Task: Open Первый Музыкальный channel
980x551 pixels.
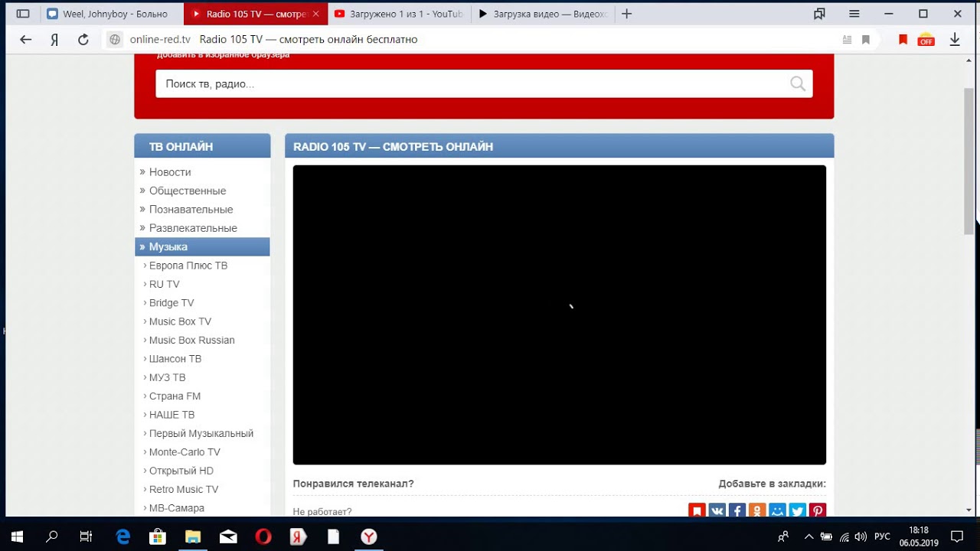Action: (x=201, y=433)
